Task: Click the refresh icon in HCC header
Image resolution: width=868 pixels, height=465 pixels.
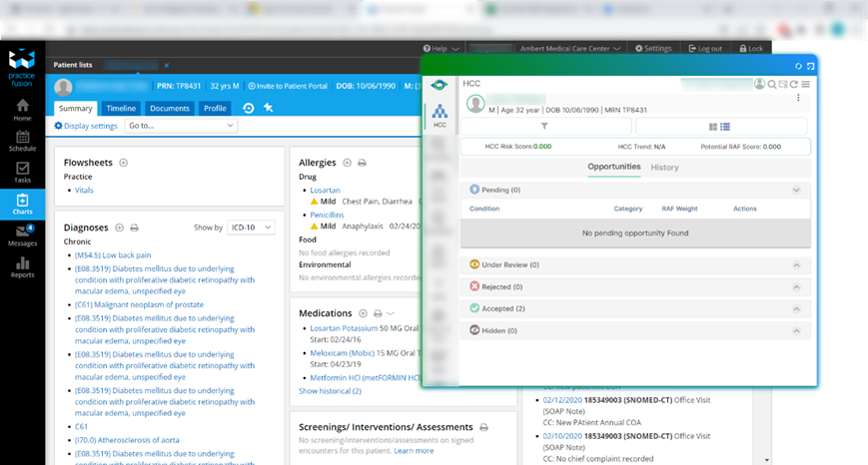Action: [x=794, y=85]
